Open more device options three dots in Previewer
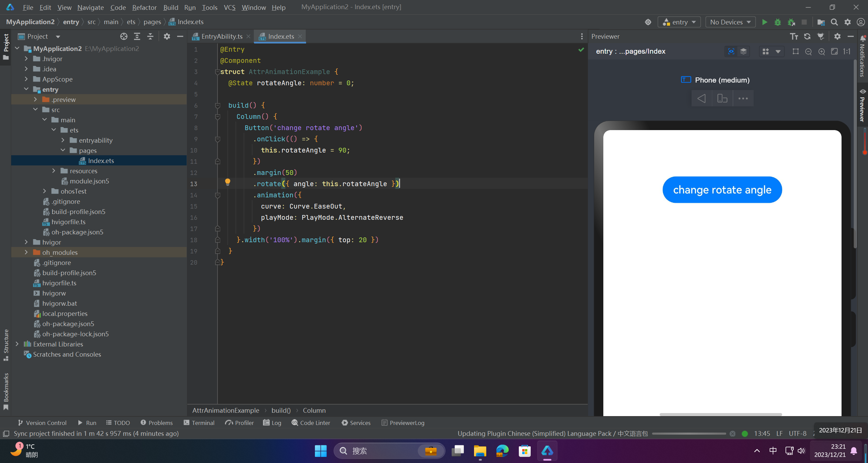The width and height of the screenshot is (868, 463). coord(743,99)
